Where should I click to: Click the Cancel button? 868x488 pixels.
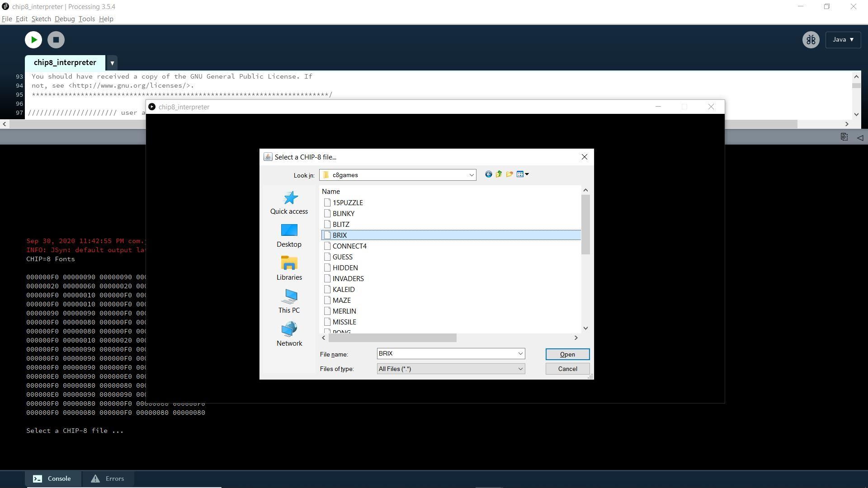567,369
